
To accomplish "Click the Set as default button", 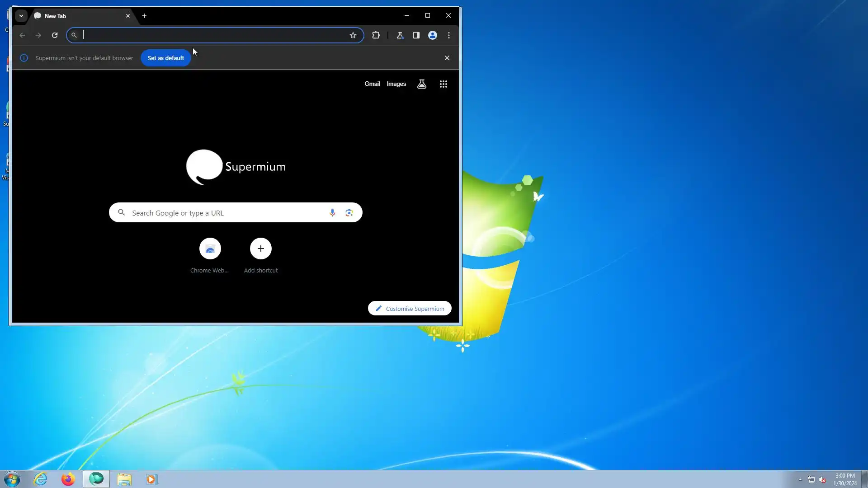I will coord(165,58).
